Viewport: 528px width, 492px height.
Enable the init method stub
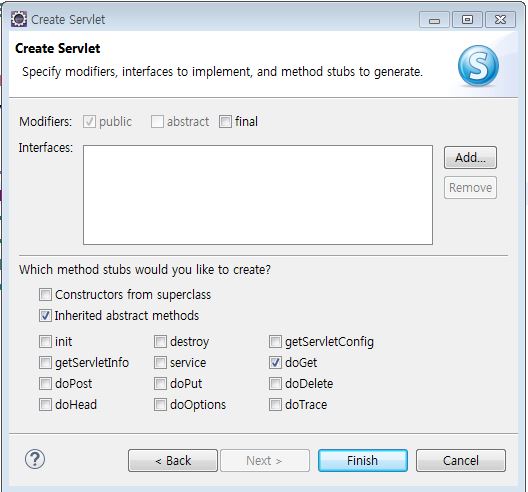click(x=45, y=341)
